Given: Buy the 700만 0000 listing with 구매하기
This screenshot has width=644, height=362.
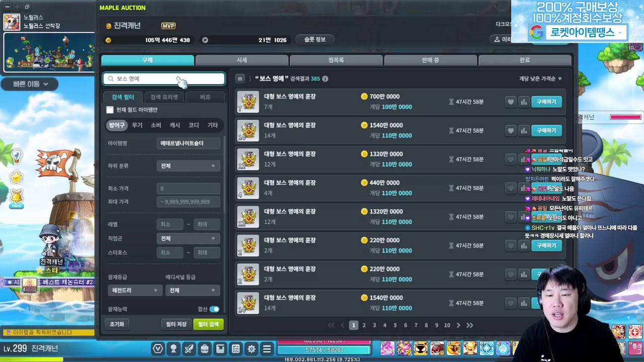Looking at the screenshot, I should [x=546, y=102].
